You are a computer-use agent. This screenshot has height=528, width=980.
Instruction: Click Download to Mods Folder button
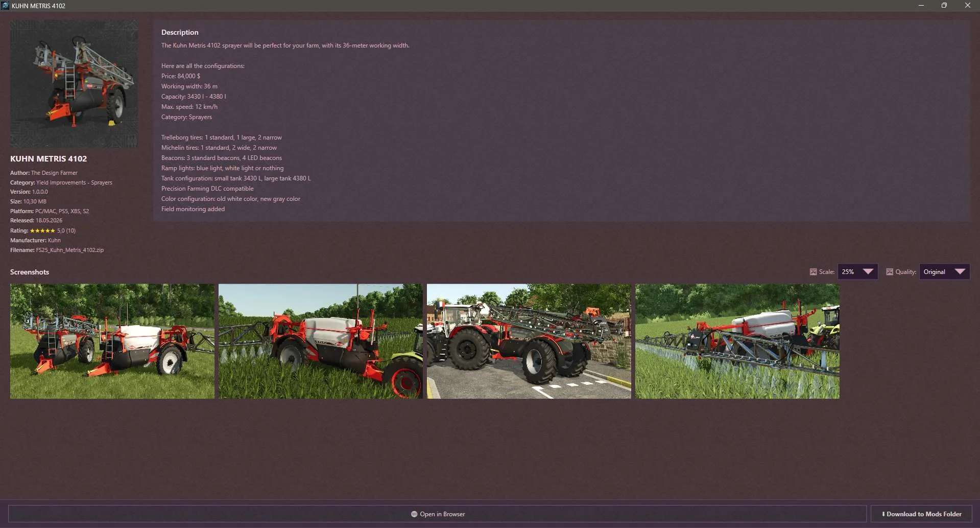(x=921, y=514)
